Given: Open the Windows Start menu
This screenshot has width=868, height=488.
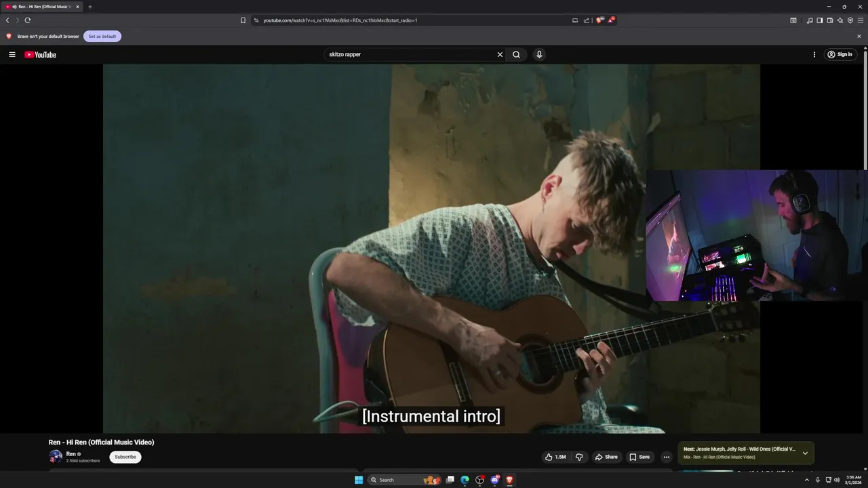Looking at the screenshot, I should pyautogui.click(x=359, y=480).
